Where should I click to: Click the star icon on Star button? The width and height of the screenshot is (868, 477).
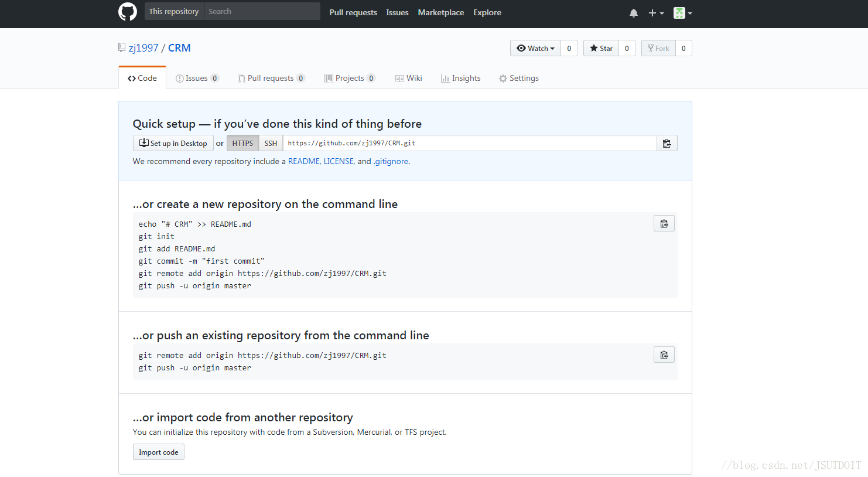point(594,48)
